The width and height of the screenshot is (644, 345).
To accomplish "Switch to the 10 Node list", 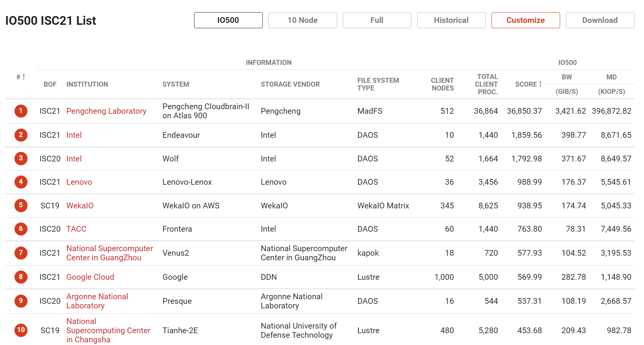I will [x=302, y=20].
